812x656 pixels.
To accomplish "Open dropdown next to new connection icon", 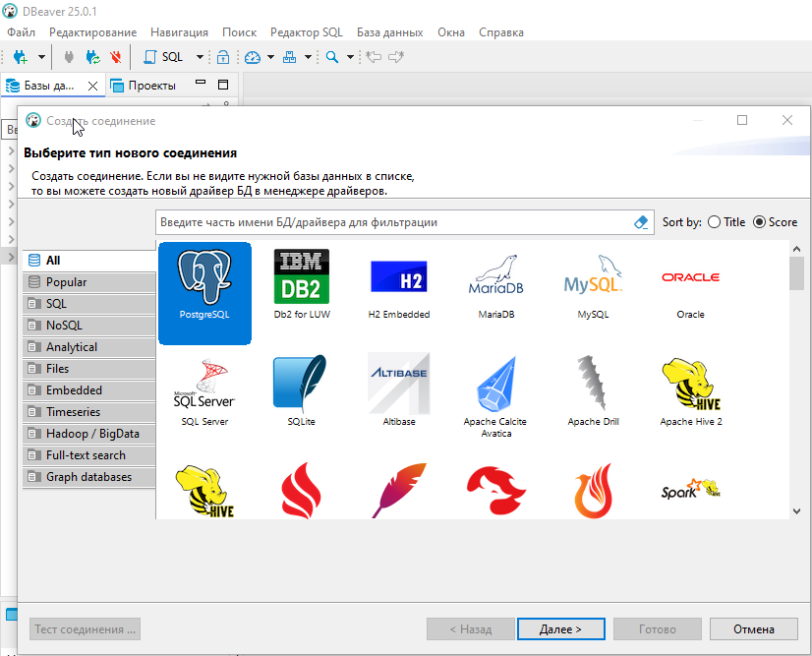I will pos(41,57).
